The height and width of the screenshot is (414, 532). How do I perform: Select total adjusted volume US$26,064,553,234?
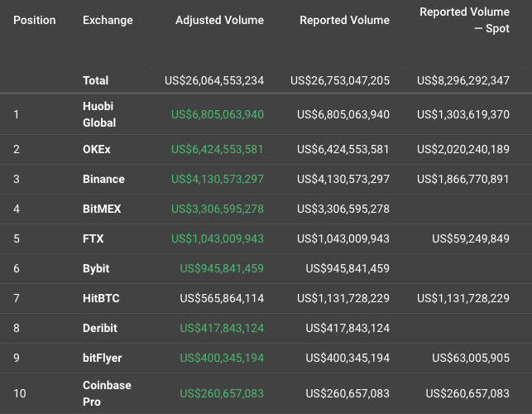[214, 81]
